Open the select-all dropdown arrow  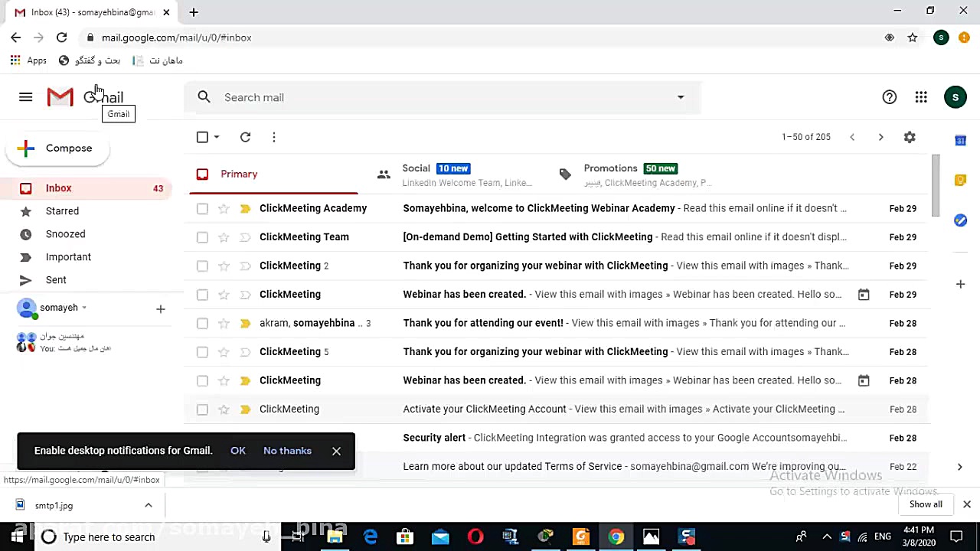[217, 137]
